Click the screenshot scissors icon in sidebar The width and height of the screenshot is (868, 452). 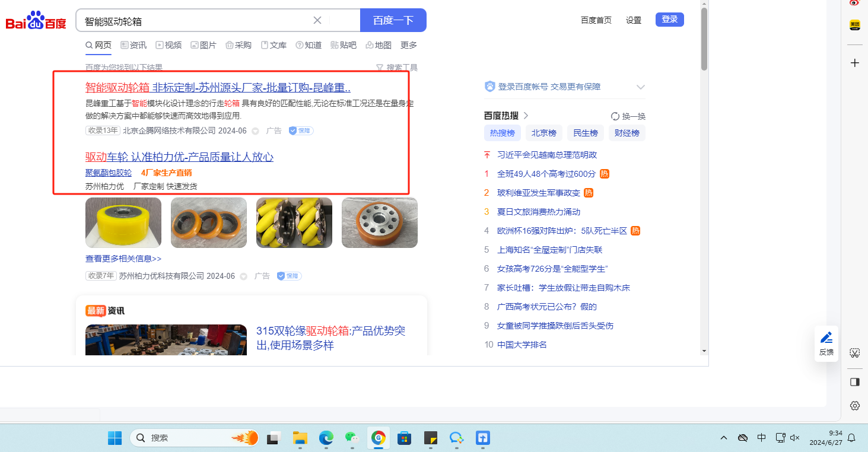855,353
